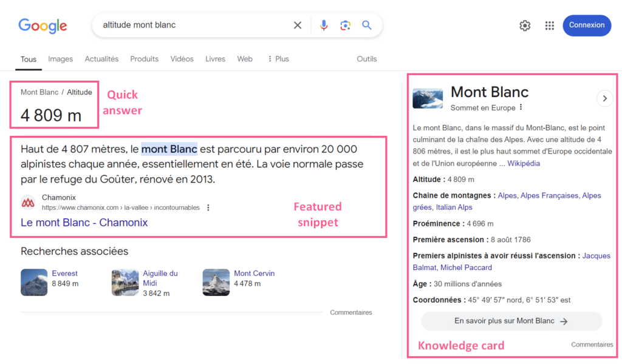Click the 4 809 m quick answer value
622x364 pixels.
(51, 115)
